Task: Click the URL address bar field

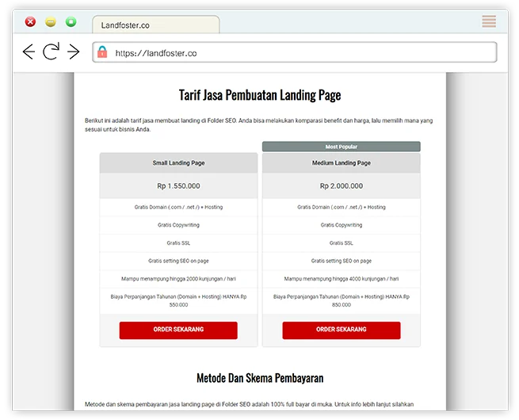Action: (x=301, y=53)
